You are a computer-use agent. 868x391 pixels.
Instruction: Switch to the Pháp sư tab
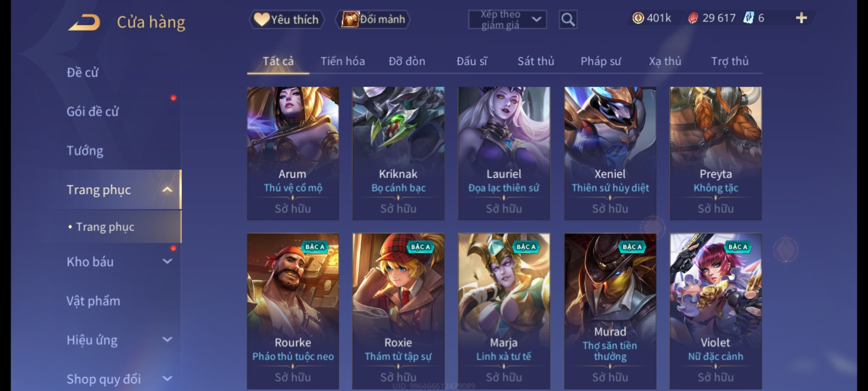pyautogui.click(x=601, y=61)
